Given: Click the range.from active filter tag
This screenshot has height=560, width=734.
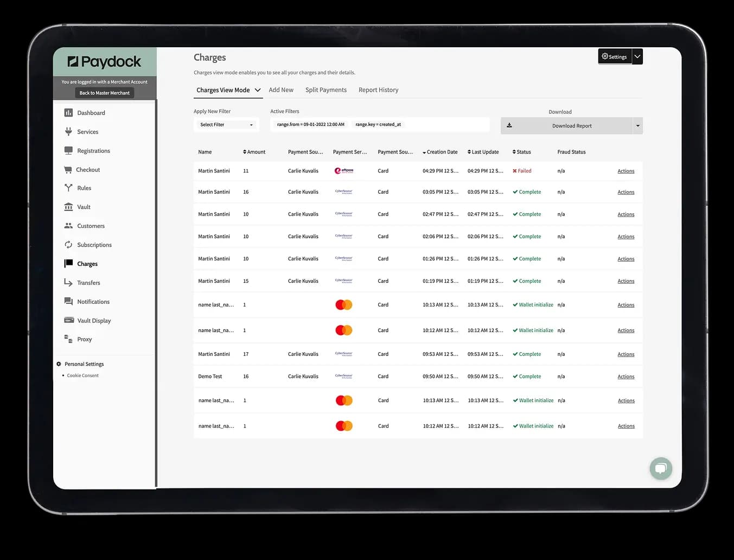Looking at the screenshot, I should (310, 124).
